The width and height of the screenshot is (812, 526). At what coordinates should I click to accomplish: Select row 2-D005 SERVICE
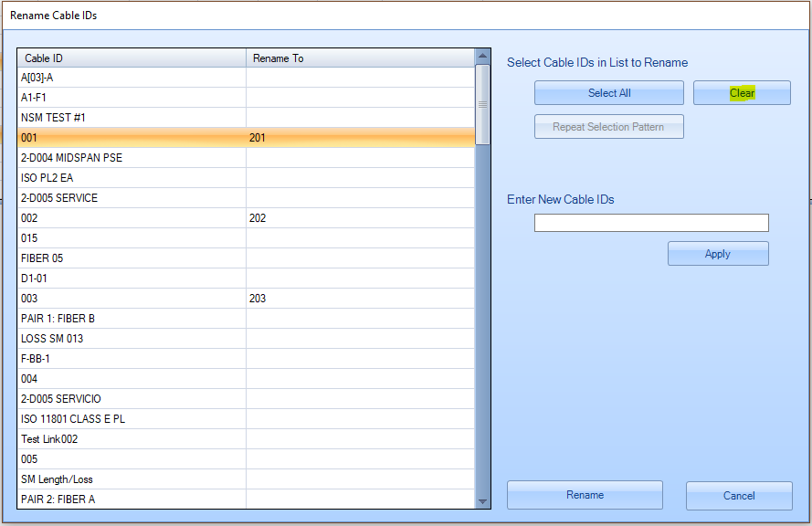246,198
